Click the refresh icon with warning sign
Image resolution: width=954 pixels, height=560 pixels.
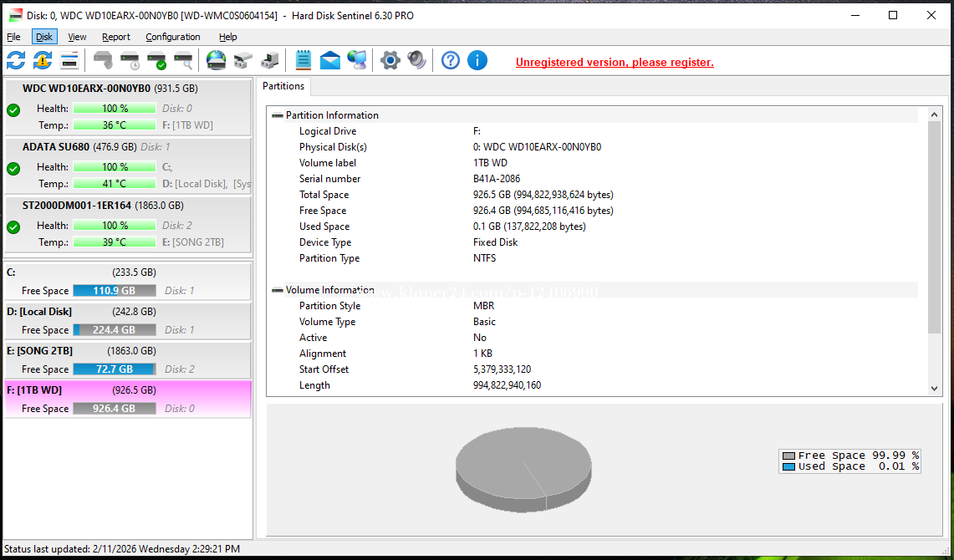click(43, 60)
